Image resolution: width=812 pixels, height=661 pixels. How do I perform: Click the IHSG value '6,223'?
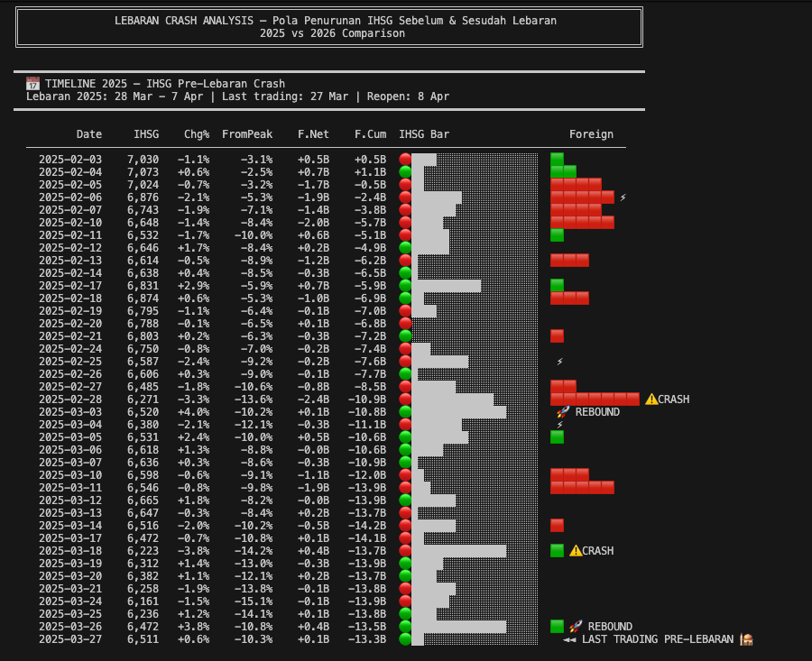pyautogui.click(x=143, y=551)
